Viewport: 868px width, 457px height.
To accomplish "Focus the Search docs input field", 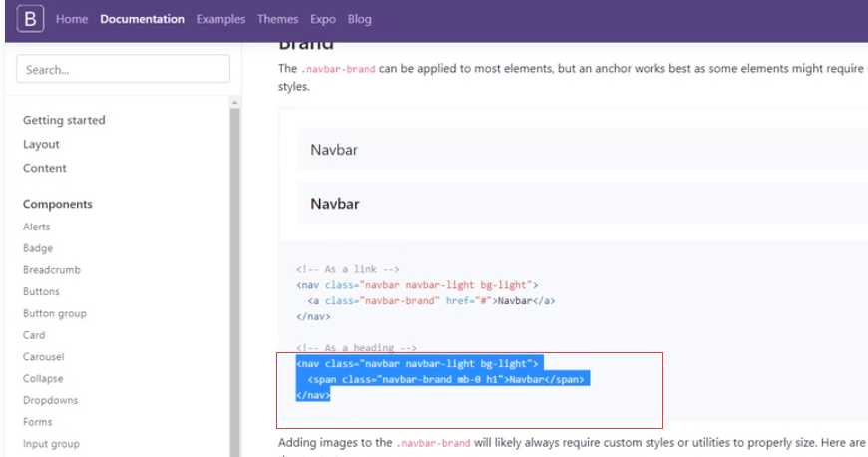I will (x=124, y=69).
